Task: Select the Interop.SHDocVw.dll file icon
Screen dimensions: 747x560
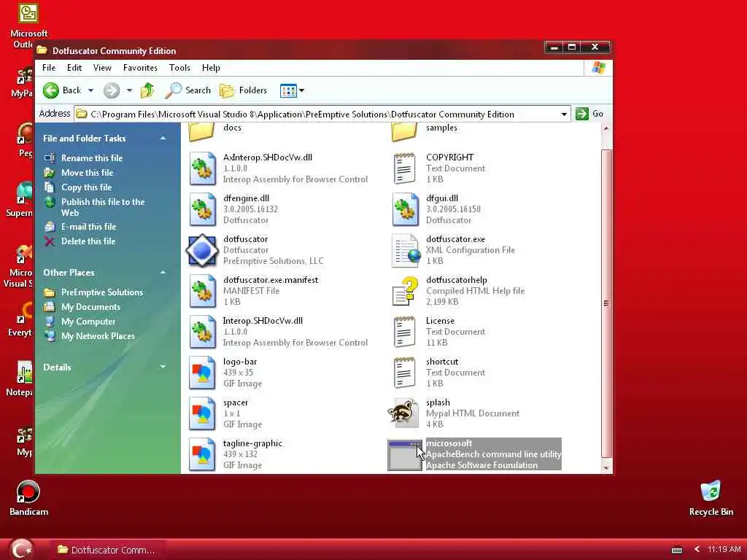Action: [203, 332]
